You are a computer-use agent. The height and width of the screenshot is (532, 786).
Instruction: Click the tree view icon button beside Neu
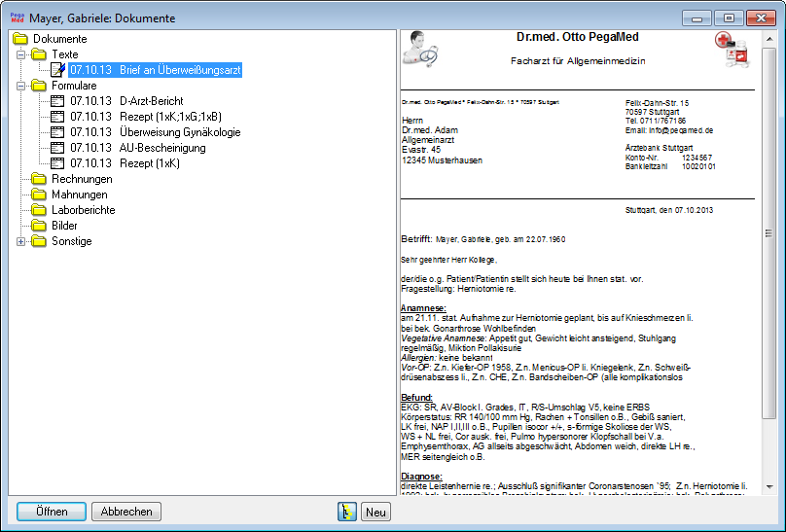[347, 512]
